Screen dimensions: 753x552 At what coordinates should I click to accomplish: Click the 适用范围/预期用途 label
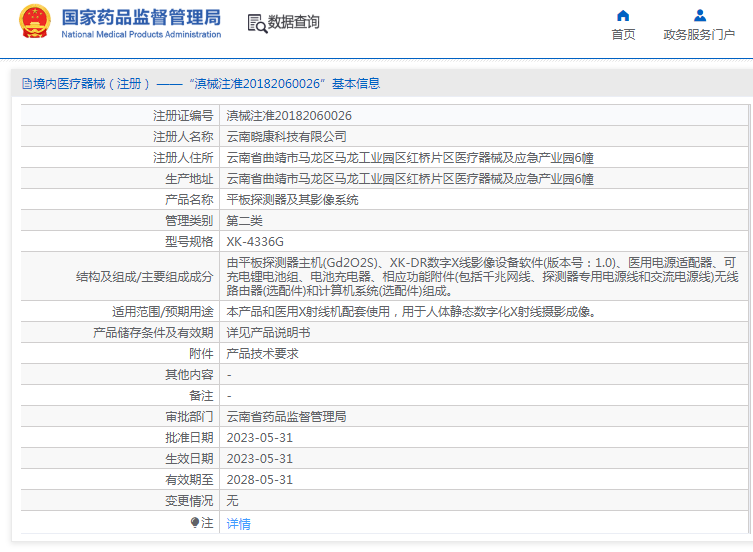click(163, 312)
